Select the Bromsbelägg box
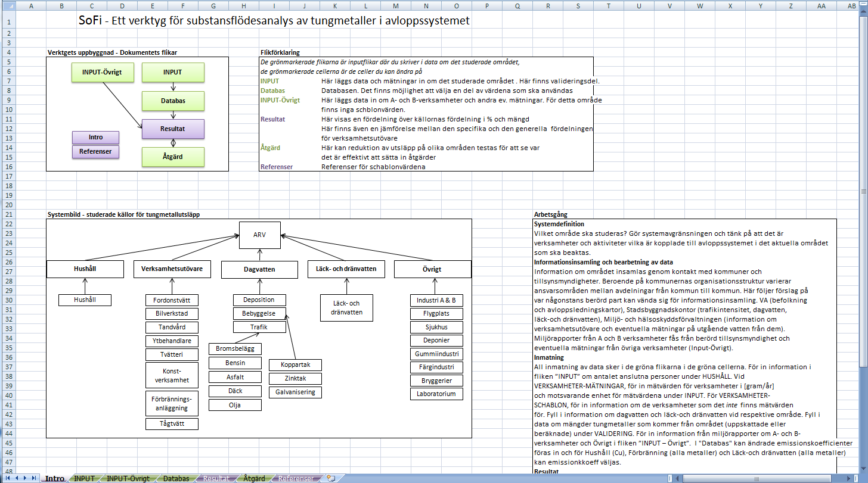The width and height of the screenshot is (868, 483). [x=235, y=348]
